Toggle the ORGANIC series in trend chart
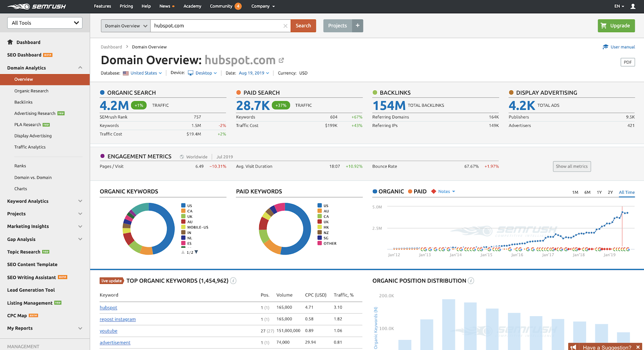644x350 pixels. [388, 191]
